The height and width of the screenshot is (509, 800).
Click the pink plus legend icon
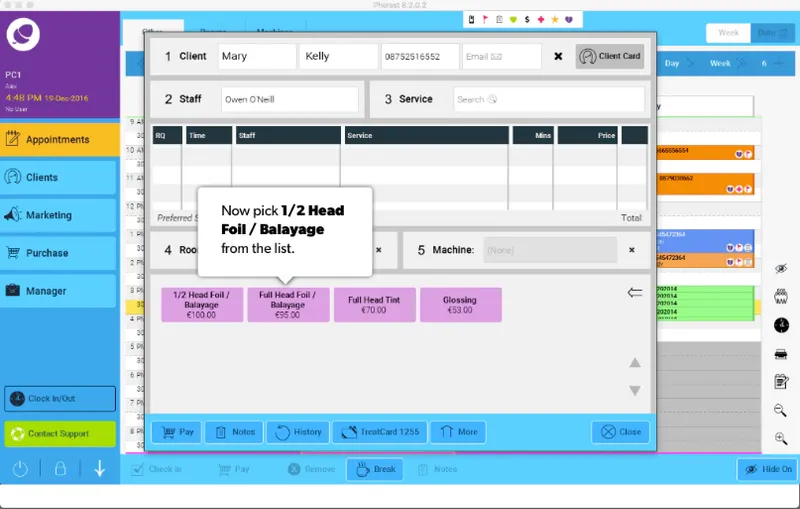tap(541, 19)
